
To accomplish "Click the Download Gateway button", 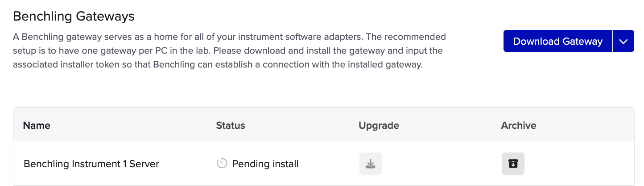I will coord(558,41).
